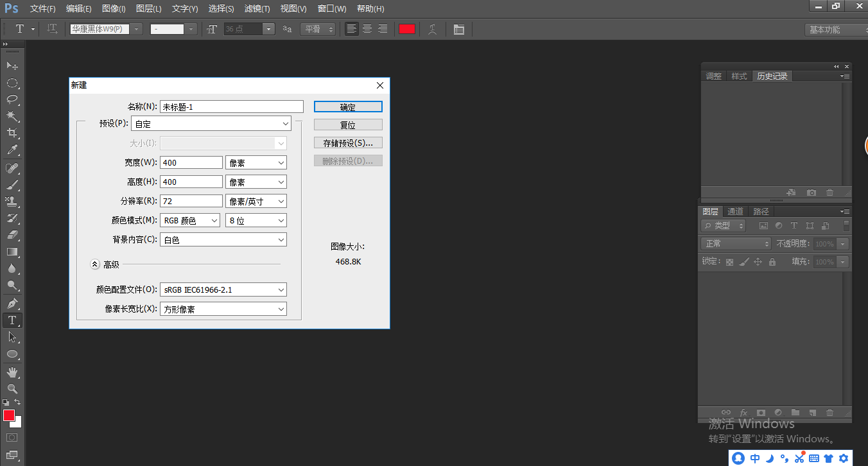Viewport: 868px width, 466px height.
Task: Click the layer styles fx icon
Action: tap(743, 412)
